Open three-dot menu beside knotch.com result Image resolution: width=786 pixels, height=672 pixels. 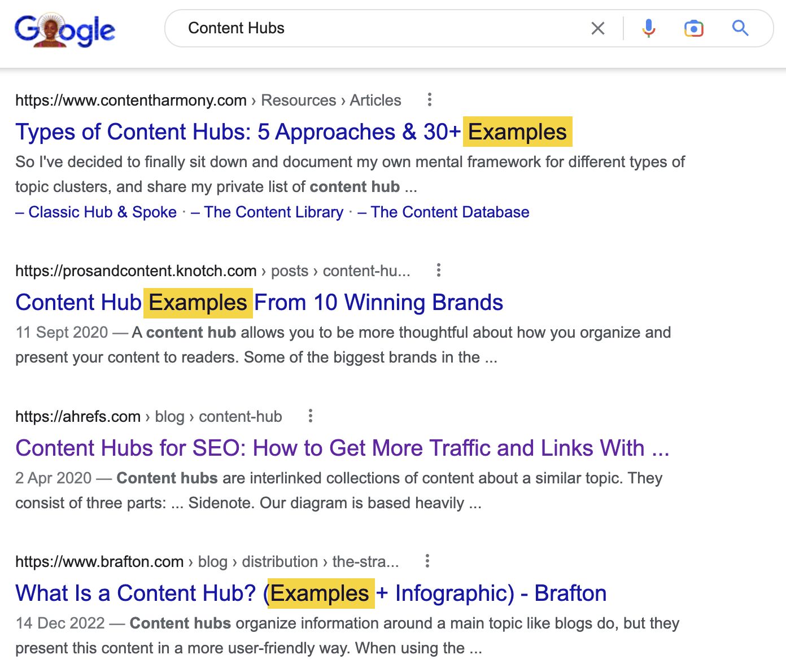439,270
